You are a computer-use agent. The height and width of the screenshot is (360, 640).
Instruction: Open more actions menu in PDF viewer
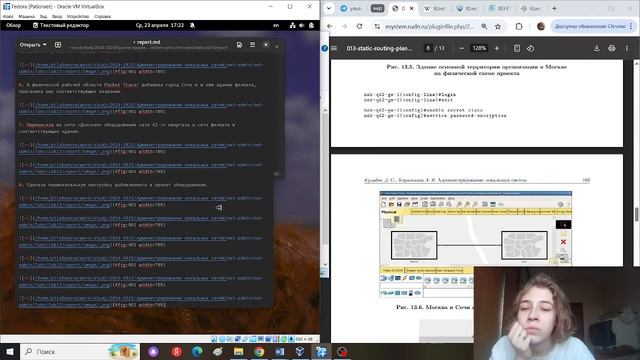(x=627, y=48)
